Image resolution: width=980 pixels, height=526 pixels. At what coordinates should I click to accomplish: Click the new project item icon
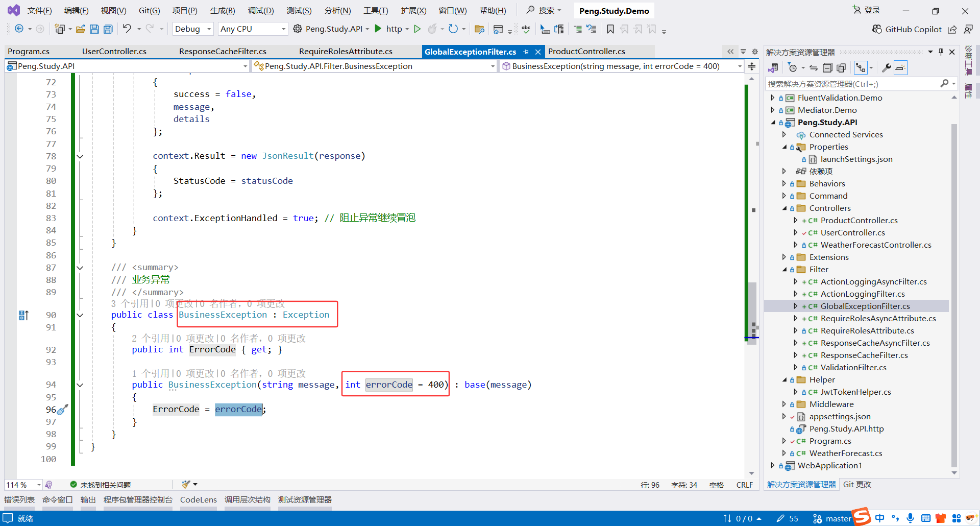[60, 29]
